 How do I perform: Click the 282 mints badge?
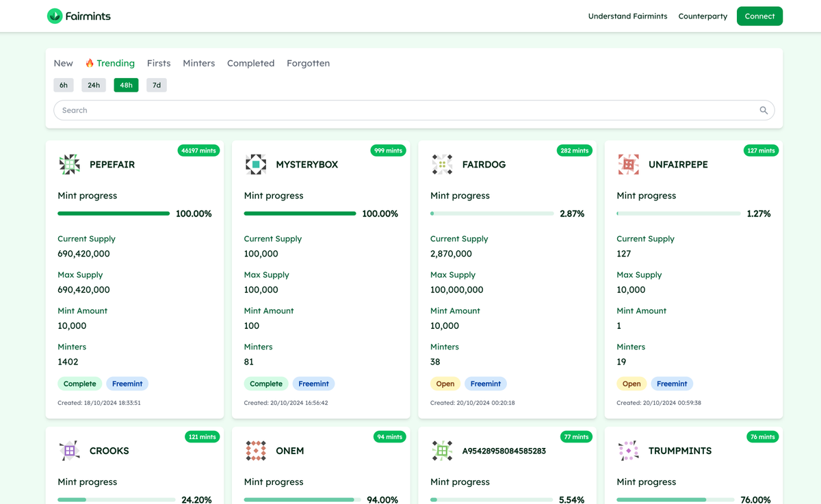click(575, 150)
